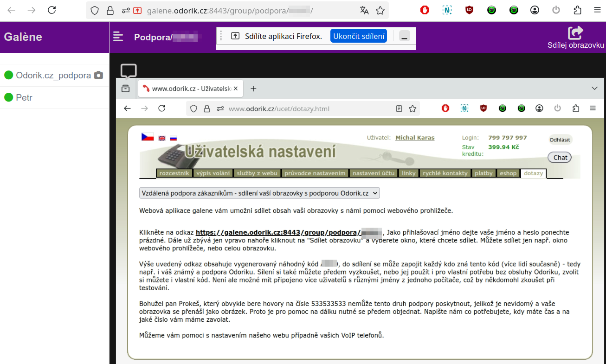Open the uBlock Origin shield in outer toolbar

click(x=469, y=10)
